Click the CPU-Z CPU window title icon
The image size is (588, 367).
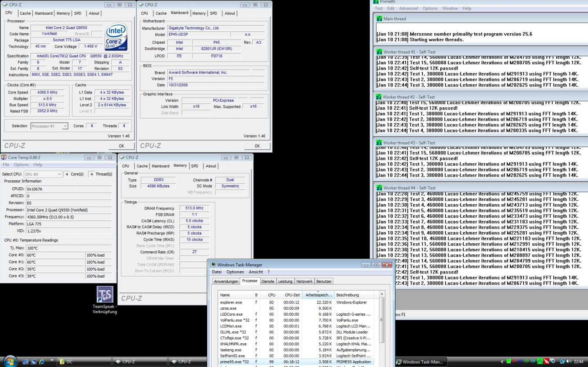click(5, 5)
